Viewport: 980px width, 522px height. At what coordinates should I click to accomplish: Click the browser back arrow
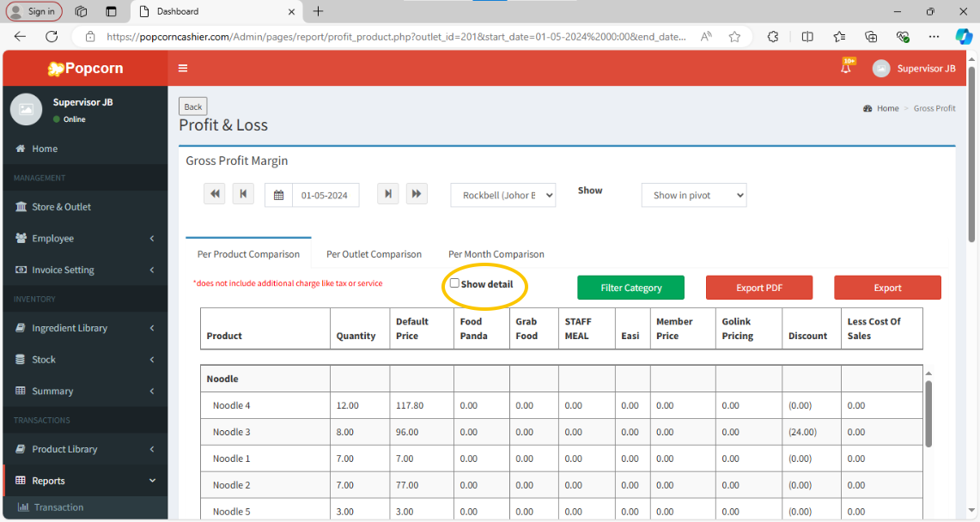pyautogui.click(x=20, y=36)
